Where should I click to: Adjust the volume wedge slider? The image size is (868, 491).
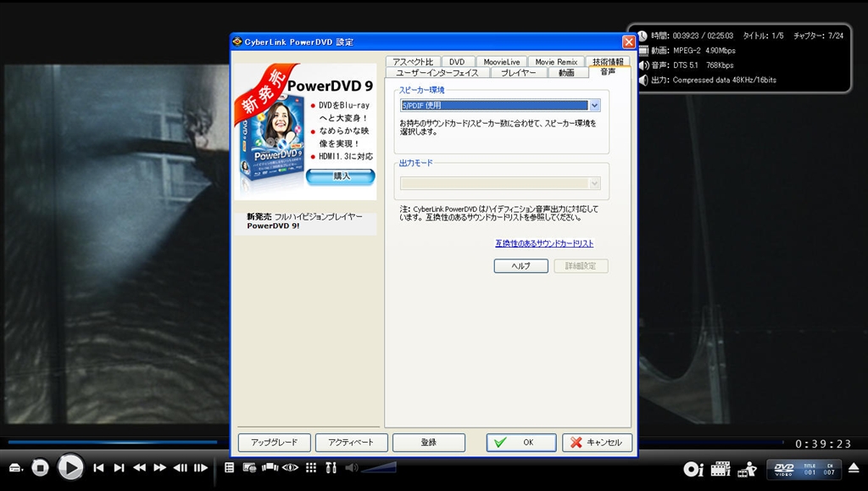point(379,468)
